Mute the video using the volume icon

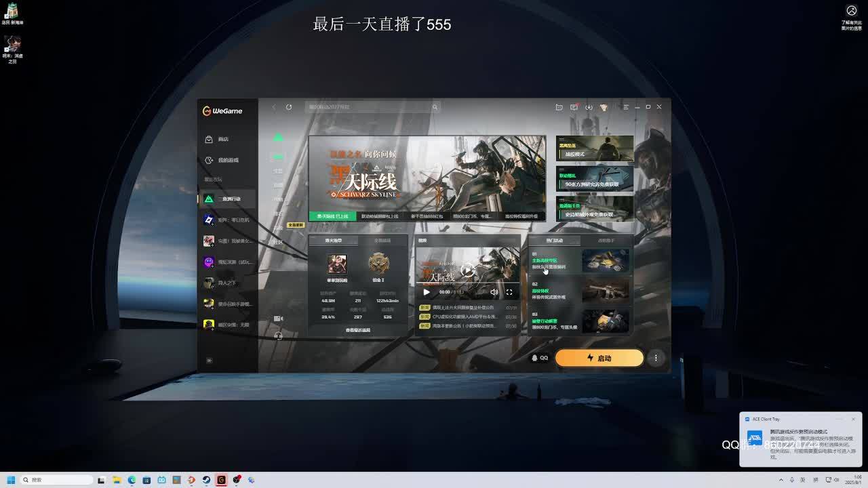(x=494, y=292)
